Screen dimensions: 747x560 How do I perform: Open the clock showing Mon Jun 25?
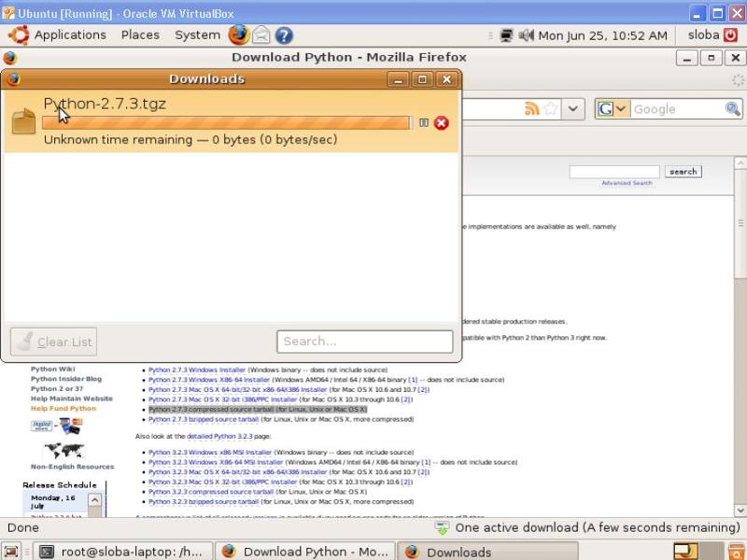tap(602, 35)
